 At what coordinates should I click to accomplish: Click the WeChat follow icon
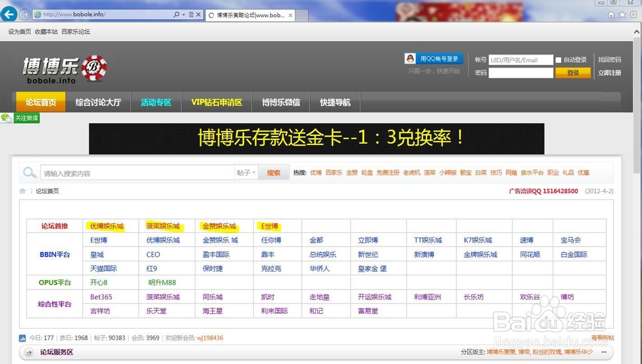[6, 118]
